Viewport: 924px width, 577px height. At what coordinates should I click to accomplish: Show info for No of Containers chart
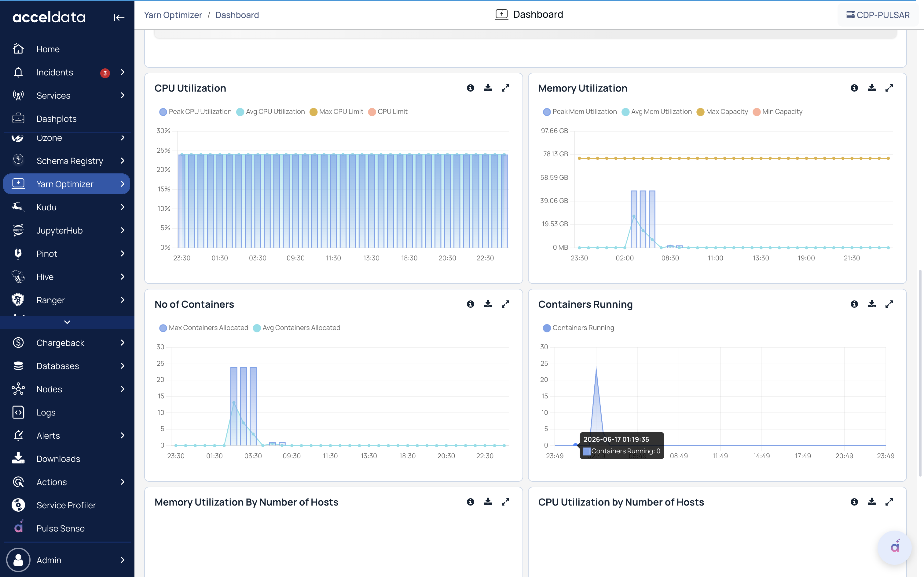(470, 304)
